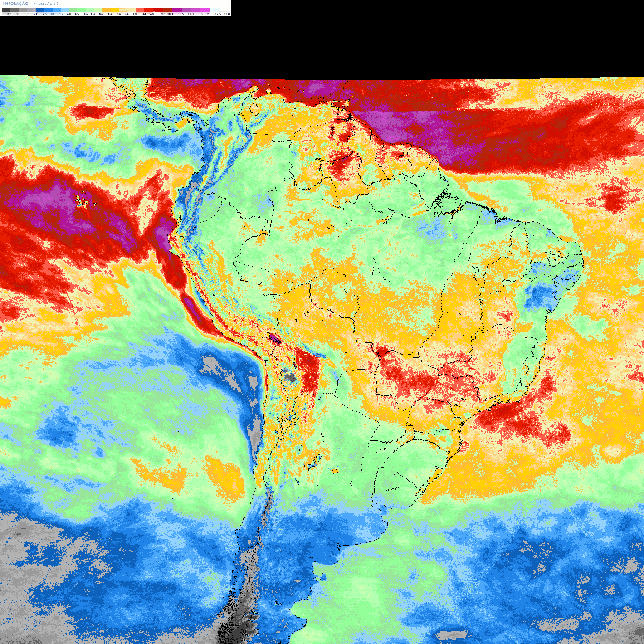The image size is (644, 644).
Task: Click the 11.0 legend value
Action: (x=191, y=14)
